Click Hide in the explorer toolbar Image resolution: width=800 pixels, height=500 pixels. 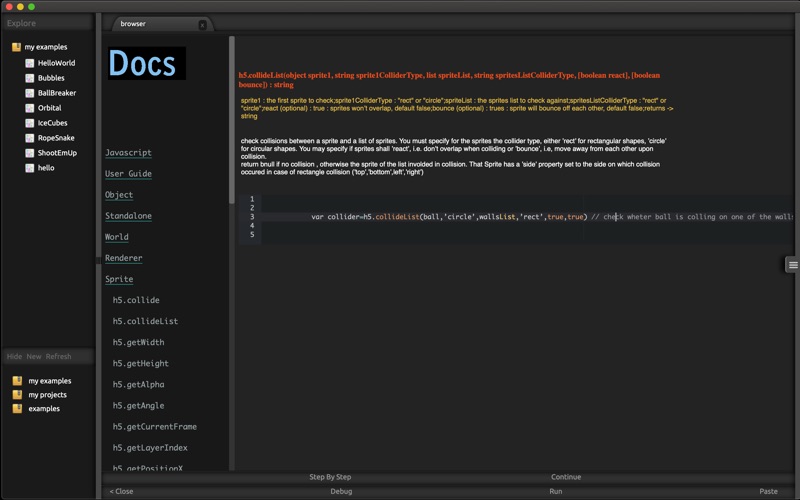click(14, 357)
